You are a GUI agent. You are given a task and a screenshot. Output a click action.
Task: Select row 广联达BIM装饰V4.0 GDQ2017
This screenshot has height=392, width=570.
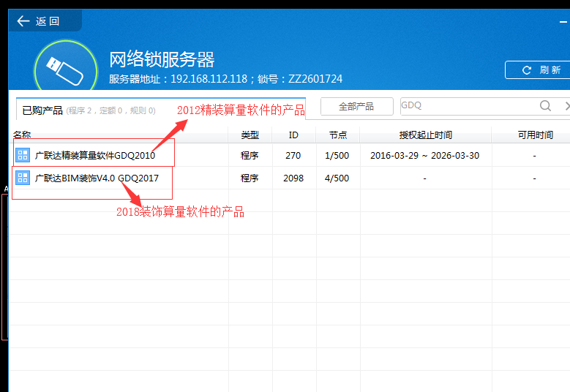pyautogui.click(x=289, y=178)
